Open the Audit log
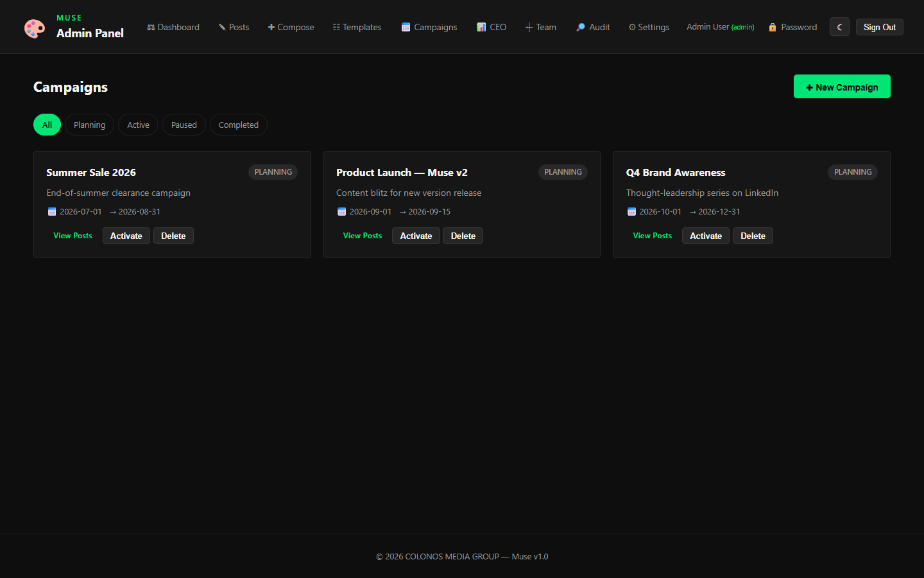The image size is (924, 578). (x=593, y=27)
